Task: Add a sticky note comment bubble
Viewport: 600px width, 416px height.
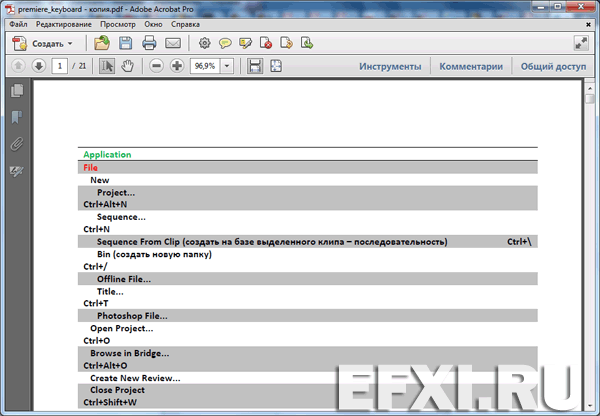Action: 225,43
